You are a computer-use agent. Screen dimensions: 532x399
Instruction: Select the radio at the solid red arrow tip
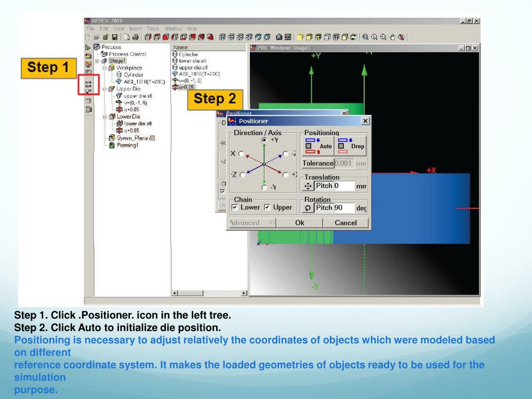286,175
